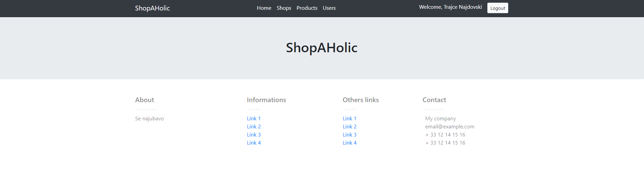Image resolution: width=644 pixels, height=183 pixels.
Task: Click the Se najubavo about text
Action: click(x=149, y=119)
